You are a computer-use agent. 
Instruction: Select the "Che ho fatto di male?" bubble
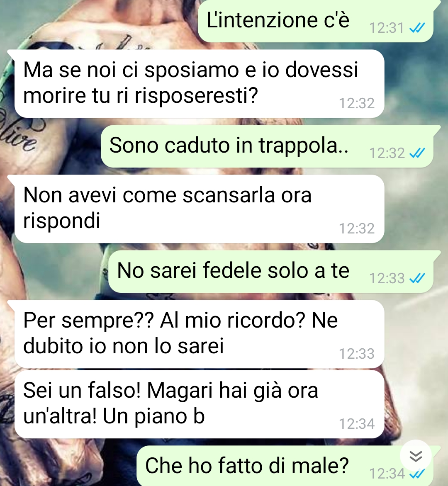(285, 466)
